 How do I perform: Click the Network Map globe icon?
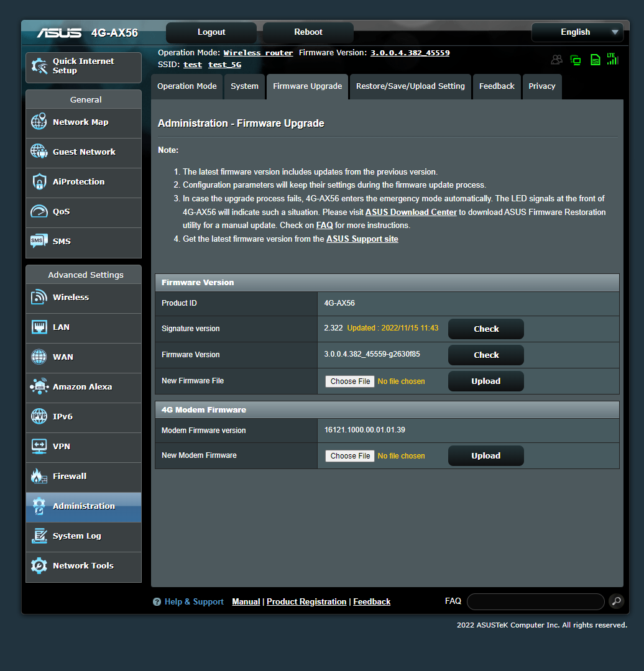(x=39, y=122)
